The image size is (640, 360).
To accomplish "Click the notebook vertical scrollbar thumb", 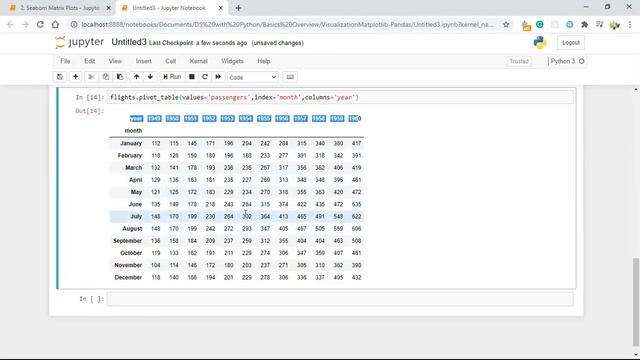I will [x=636, y=301].
